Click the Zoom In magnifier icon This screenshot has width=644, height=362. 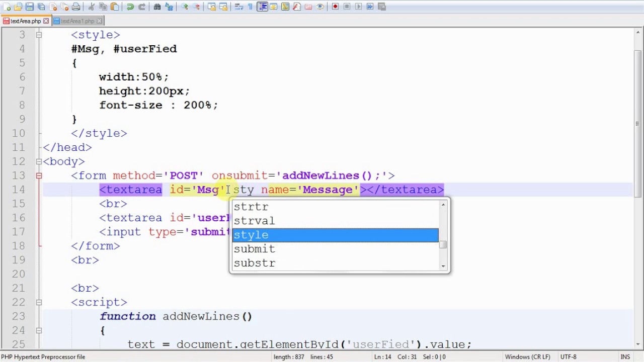click(184, 7)
